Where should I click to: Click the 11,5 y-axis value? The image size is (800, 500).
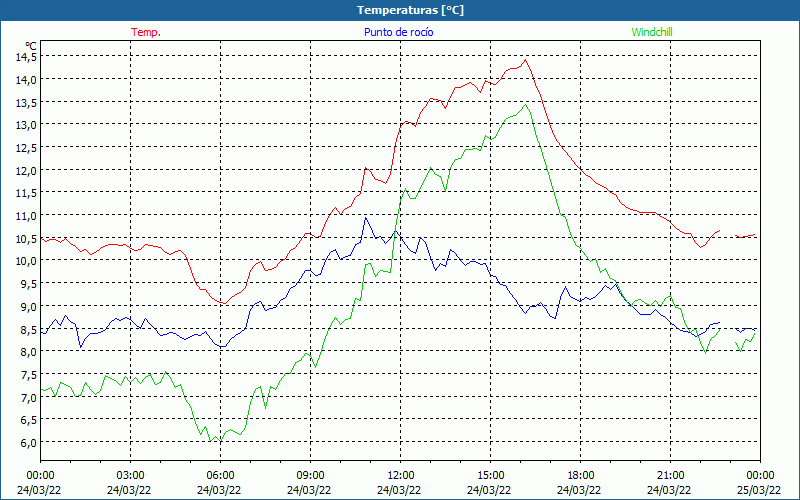pyautogui.click(x=26, y=192)
